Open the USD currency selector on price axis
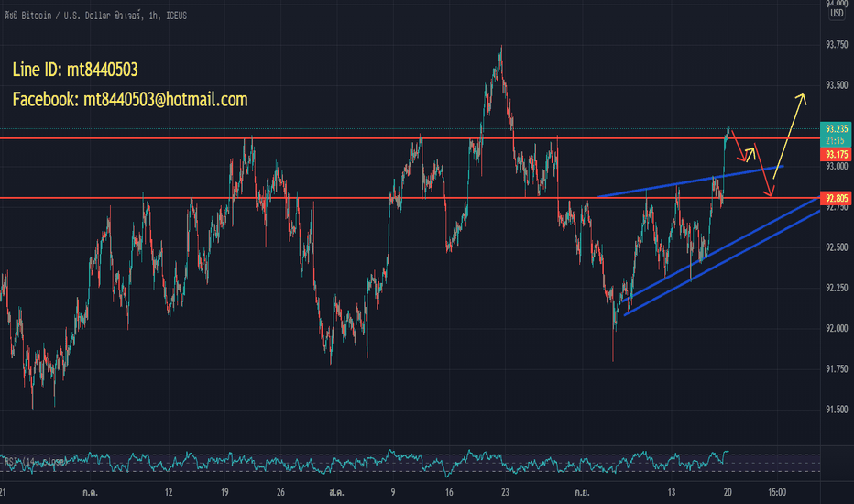Viewport: 854px width, 504px height. 837,13
